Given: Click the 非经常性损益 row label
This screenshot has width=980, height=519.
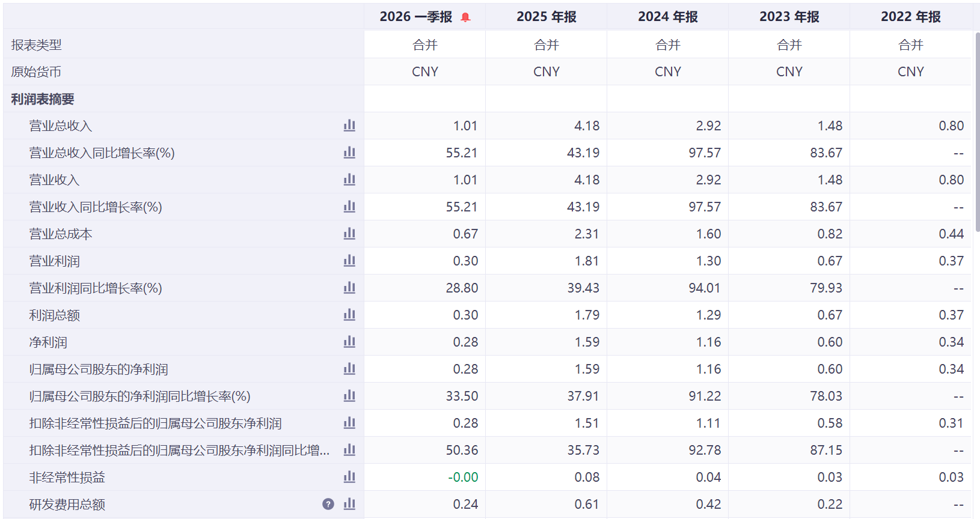Looking at the screenshot, I should [67, 478].
